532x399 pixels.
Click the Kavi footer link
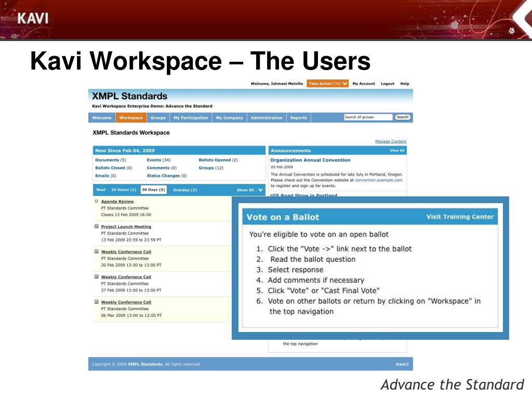coord(402,364)
